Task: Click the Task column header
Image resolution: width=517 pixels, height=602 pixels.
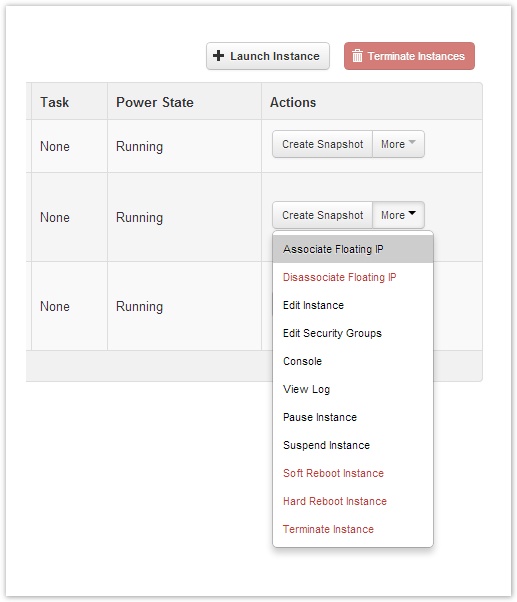Action: point(55,103)
